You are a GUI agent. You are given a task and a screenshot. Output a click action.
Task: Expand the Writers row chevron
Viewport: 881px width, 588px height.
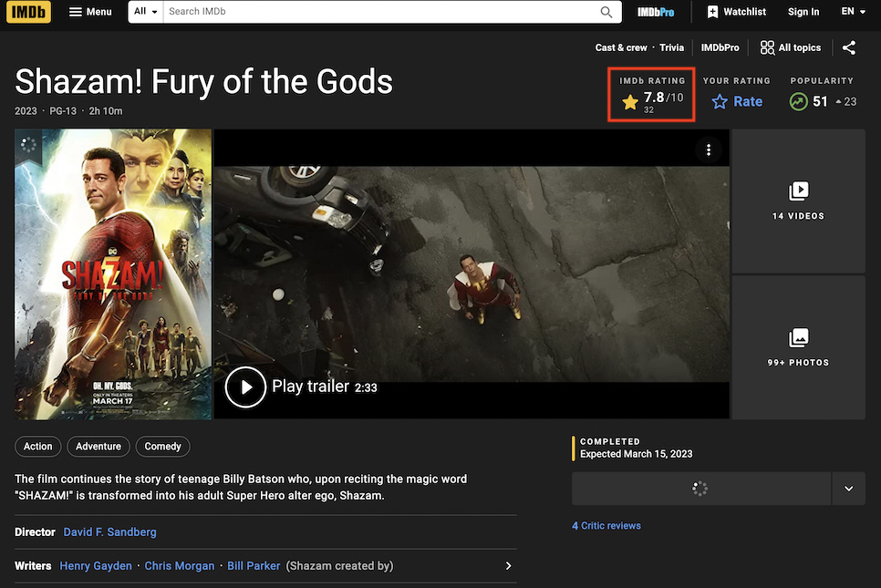point(508,565)
